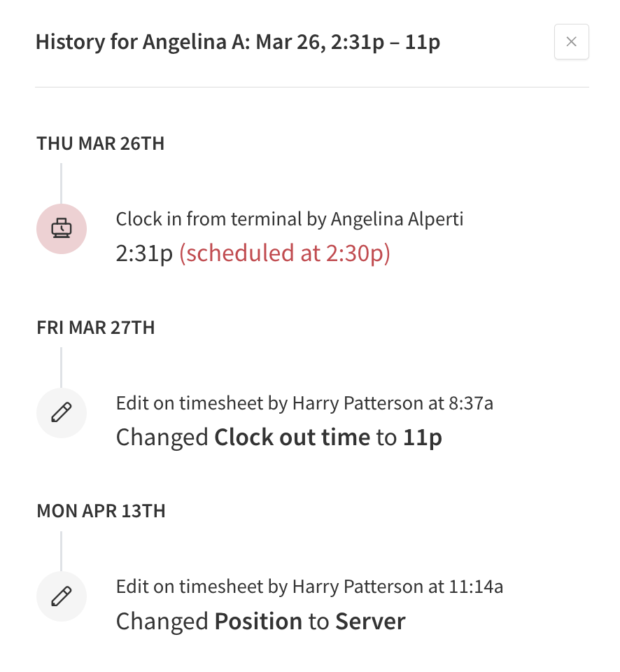Image resolution: width=620 pixels, height=672 pixels.
Task: Click the red scheduled at 2:30p note
Action: pos(285,253)
